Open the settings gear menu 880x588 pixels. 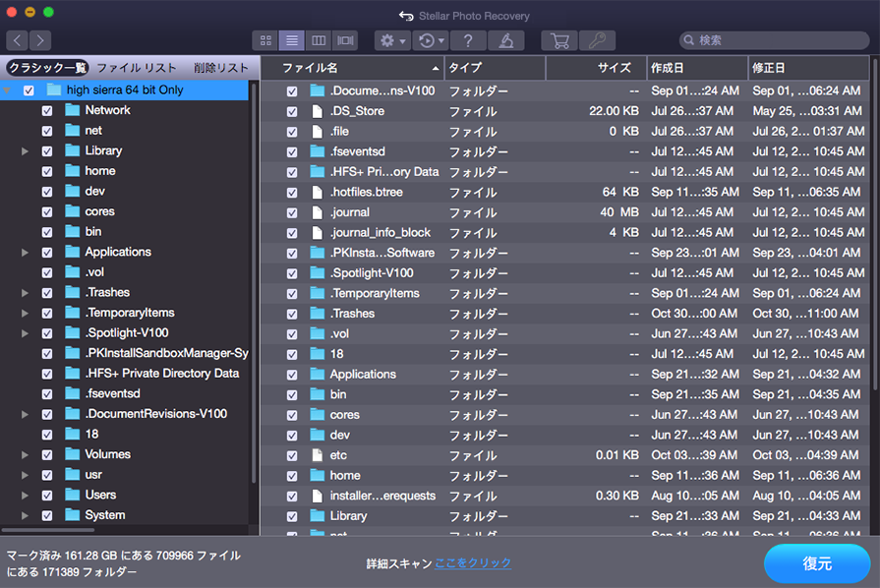click(x=393, y=40)
